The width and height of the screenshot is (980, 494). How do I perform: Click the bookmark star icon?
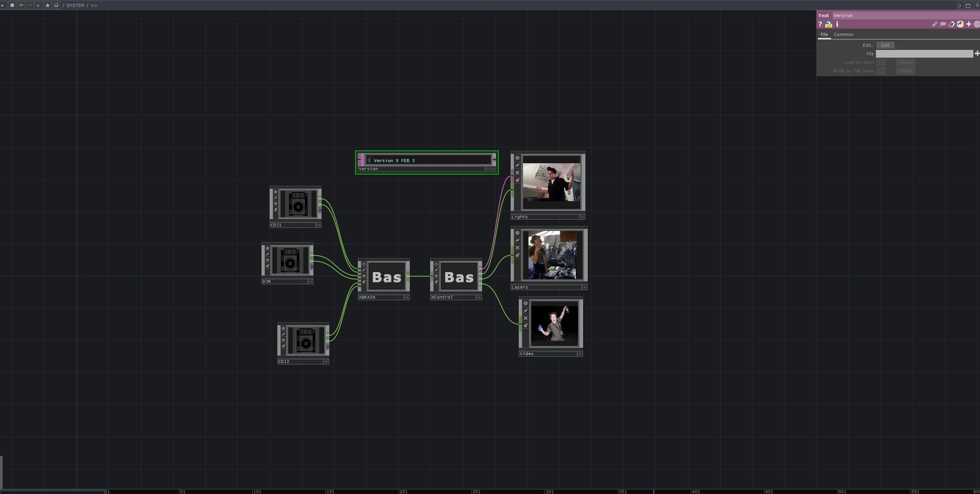pyautogui.click(x=48, y=5)
